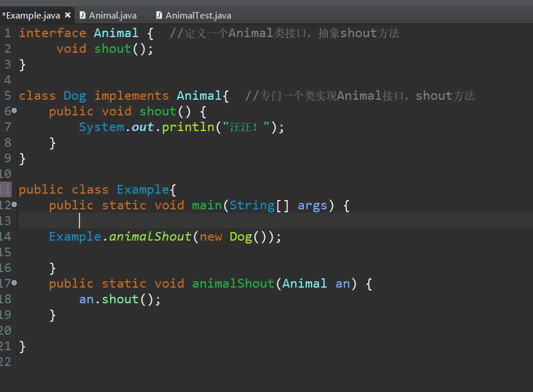Click the 'out' field on line 7

[143, 127]
